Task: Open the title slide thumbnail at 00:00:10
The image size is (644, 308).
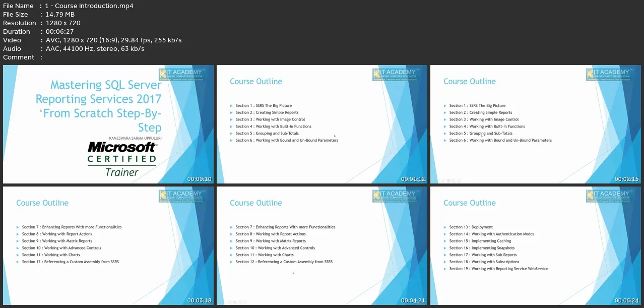Action: pos(108,124)
